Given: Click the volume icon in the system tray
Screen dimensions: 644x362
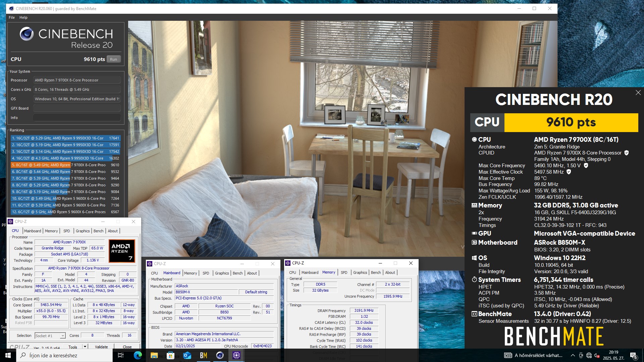Looking at the screenshot, I should 597,355.
